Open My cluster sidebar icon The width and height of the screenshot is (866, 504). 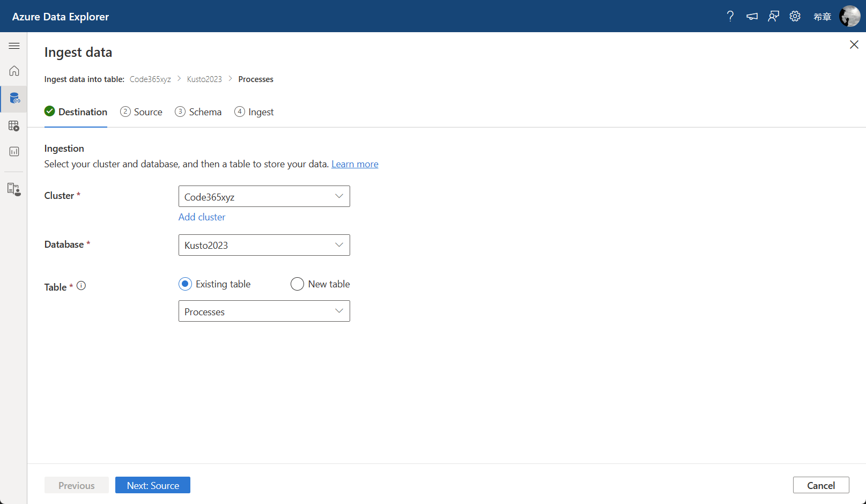click(14, 189)
